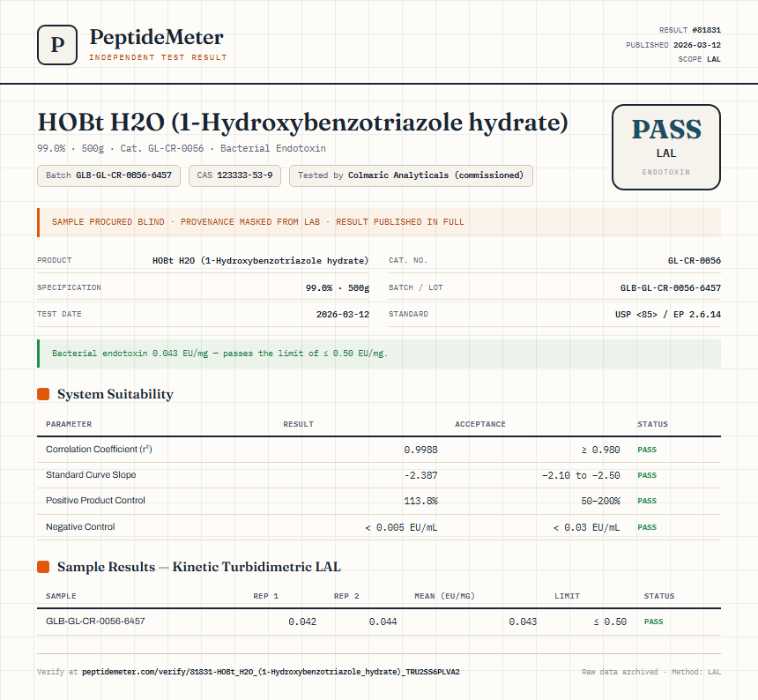Click the RESULT #81831 text
Viewport: 758px width, 700px height.
pyautogui.click(x=690, y=30)
